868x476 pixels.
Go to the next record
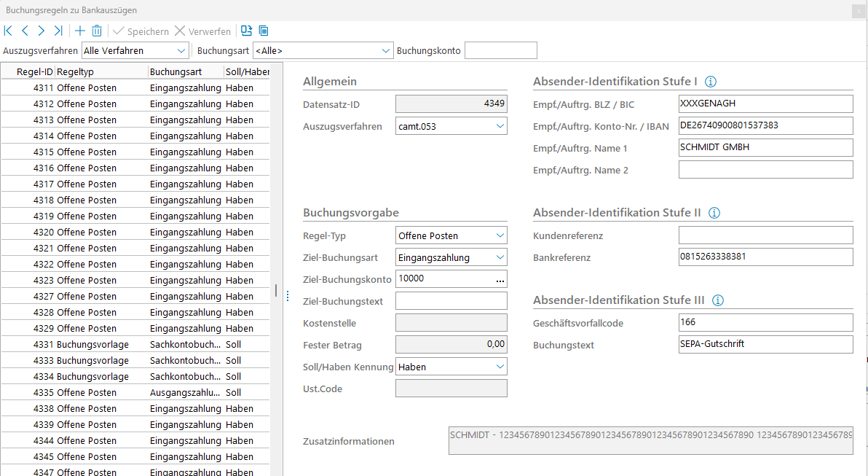pos(42,31)
